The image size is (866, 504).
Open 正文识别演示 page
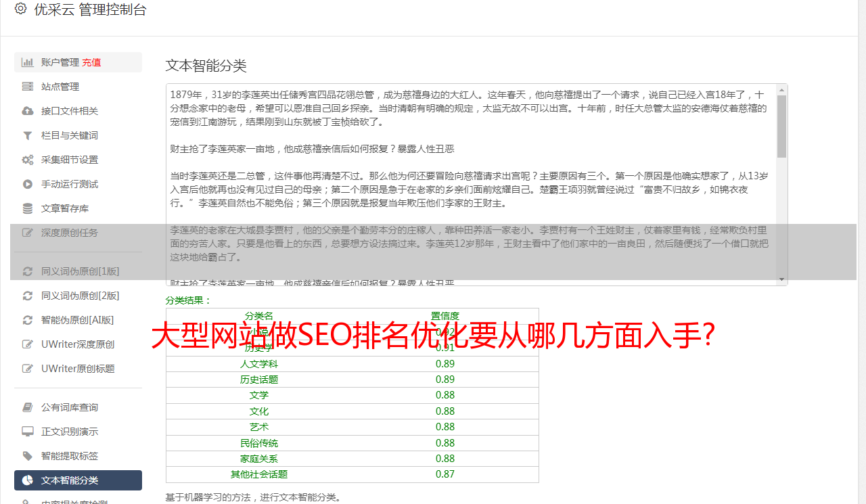click(70, 432)
